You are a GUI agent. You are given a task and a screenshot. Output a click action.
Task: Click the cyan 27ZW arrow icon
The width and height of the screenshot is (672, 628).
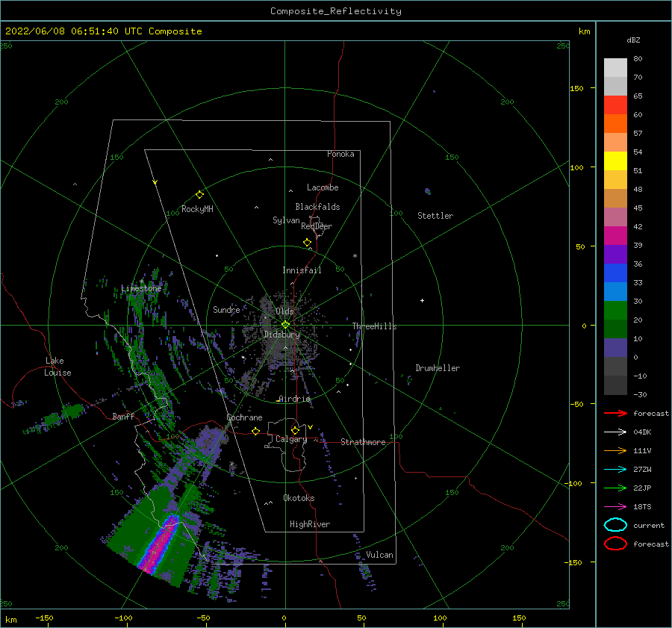[x=615, y=470]
